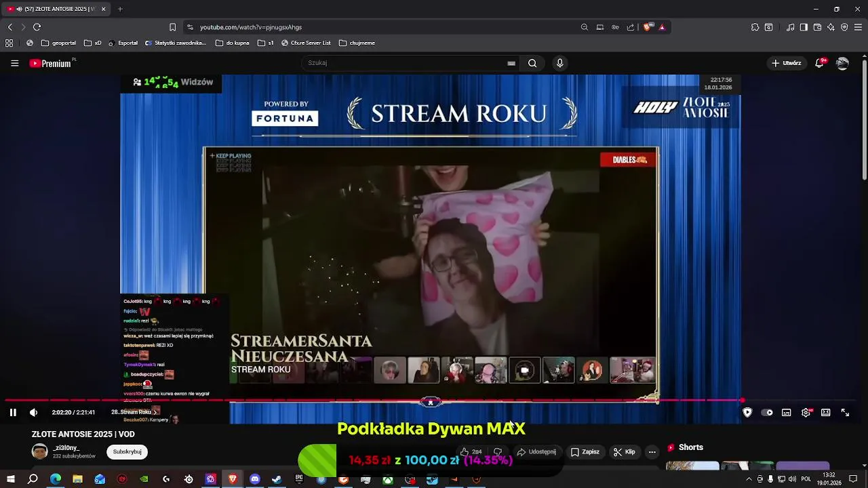Bookmark the page with the bookmark icon
This screenshot has height=488, width=868.
[x=172, y=27]
